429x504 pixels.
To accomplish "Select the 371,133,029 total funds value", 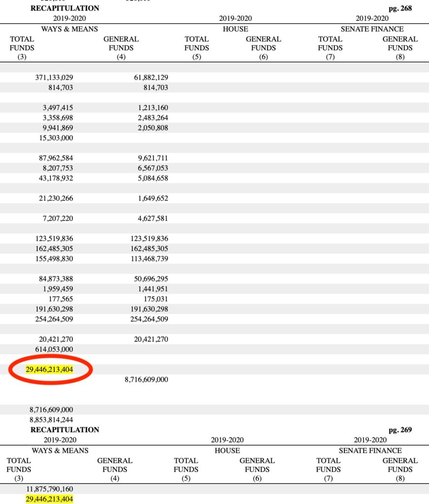I will (54, 78).
